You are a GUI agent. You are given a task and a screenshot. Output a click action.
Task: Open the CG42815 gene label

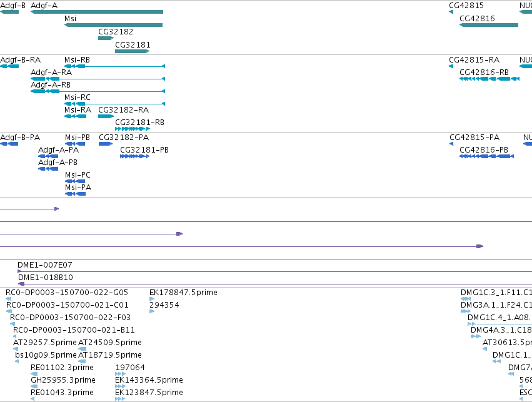[x=466, y=6]
